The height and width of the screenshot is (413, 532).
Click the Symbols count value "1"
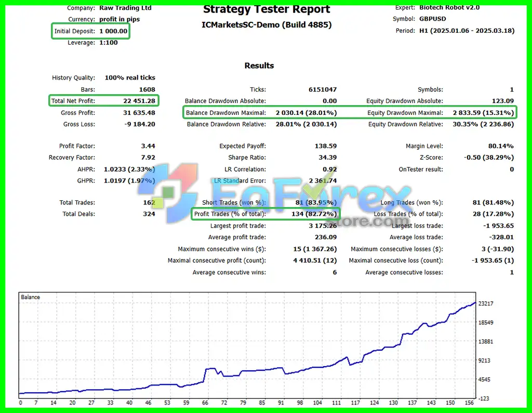pos(512,89)
